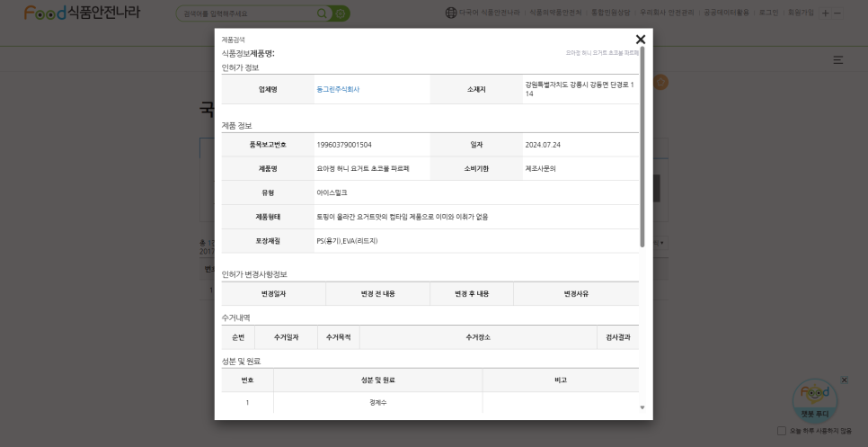Click 회원가입 link
Viewport: 868px width, 447px height.
click(x=801, y=13)
